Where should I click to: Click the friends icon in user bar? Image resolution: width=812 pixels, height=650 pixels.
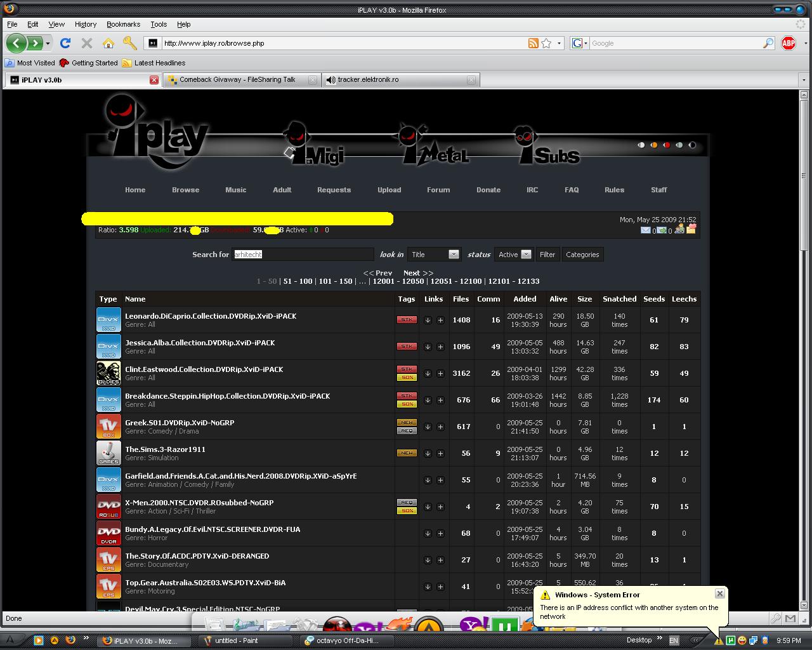[679, 229]
